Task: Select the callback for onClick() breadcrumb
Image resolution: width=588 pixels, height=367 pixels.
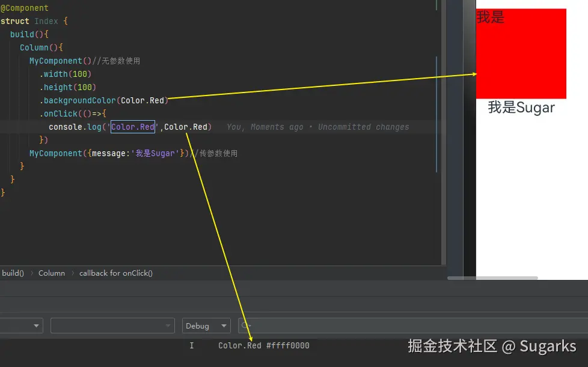Action: [116, 273]
